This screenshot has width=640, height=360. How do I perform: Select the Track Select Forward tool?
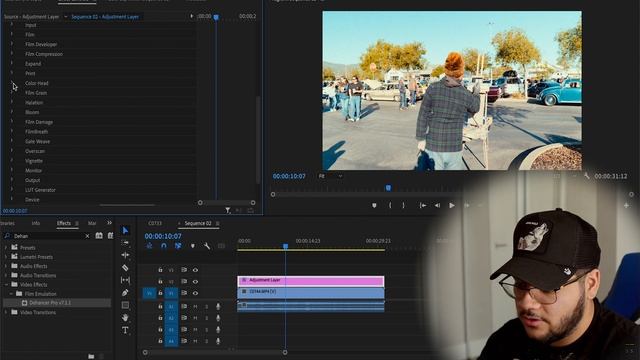[125, 243]
